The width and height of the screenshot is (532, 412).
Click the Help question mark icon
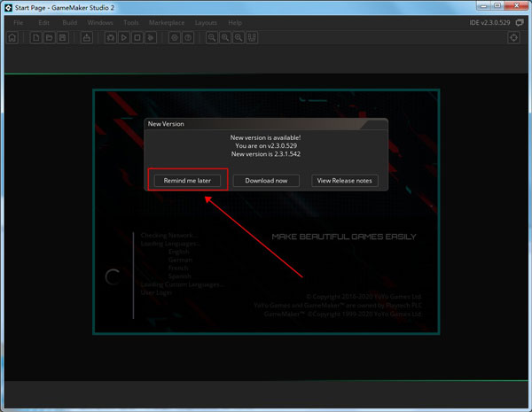pos(188,38)
